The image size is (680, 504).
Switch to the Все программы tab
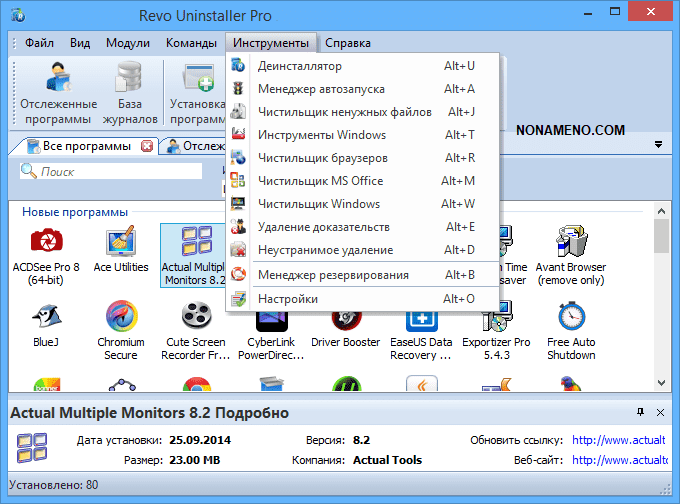coord(85,146)
